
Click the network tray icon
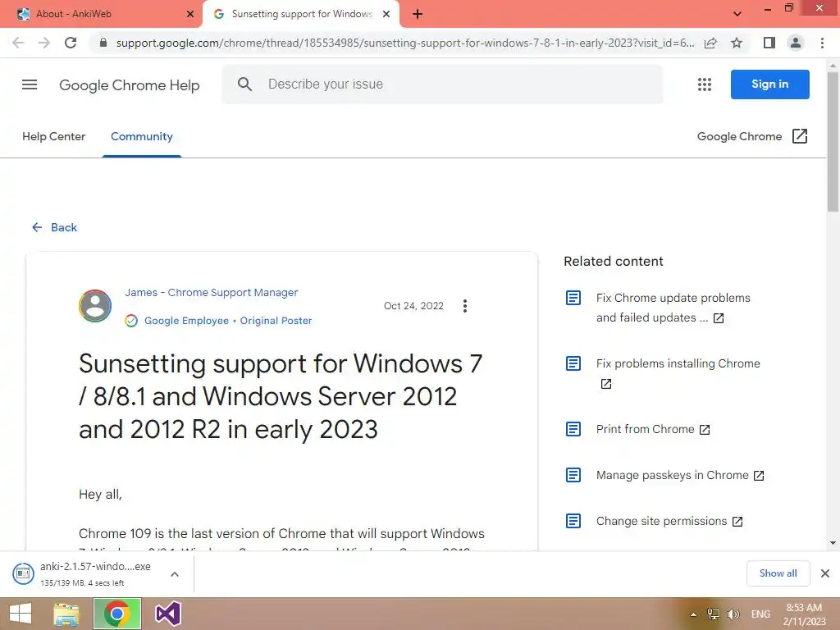coord(714,614)
